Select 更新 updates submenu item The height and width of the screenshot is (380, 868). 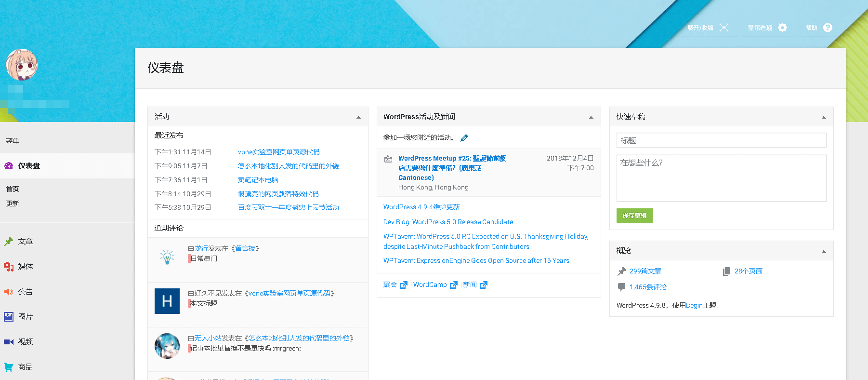(x=13, y=204)
